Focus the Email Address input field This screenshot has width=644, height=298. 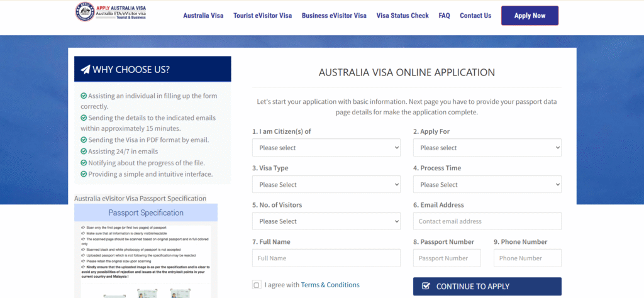coord(487,221)
